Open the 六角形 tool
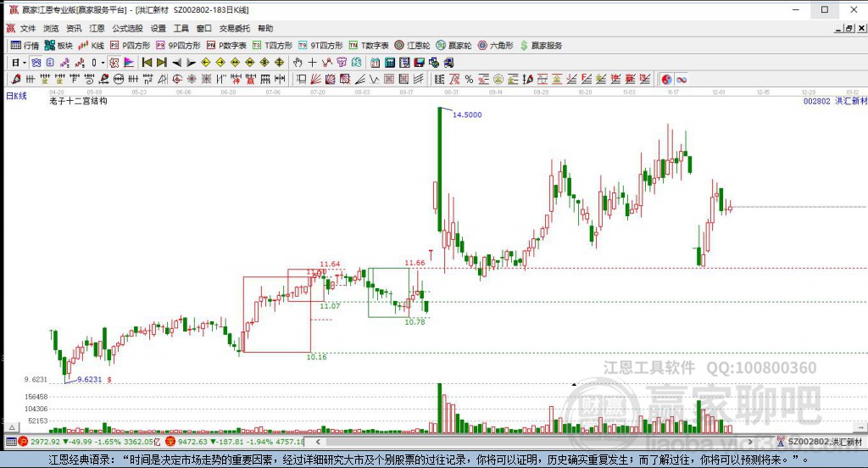Image resolution: width=868 pixels, height=468 pixels. 496,46
